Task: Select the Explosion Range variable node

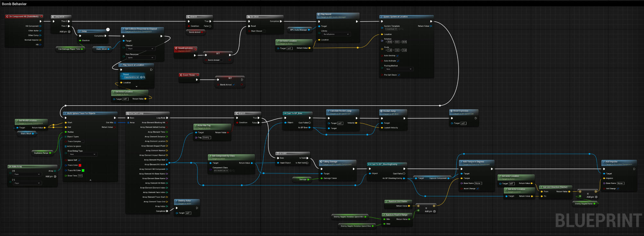Action: 41,153
